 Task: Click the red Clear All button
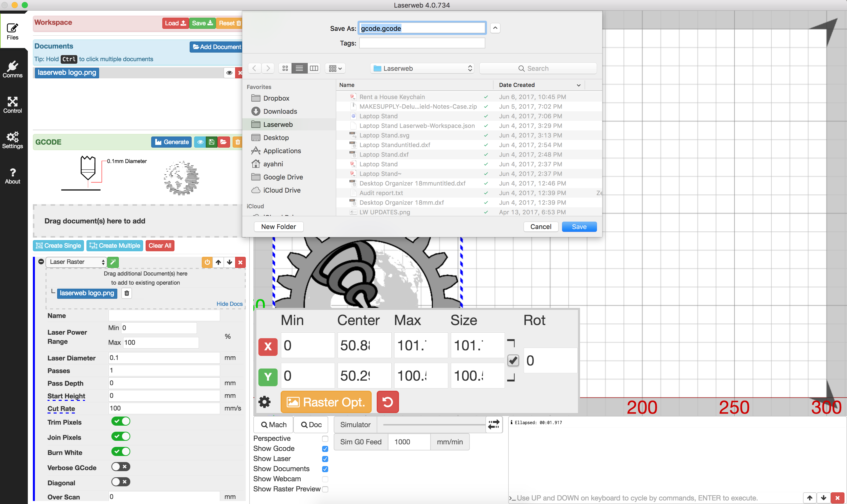[x=160, y=245]
